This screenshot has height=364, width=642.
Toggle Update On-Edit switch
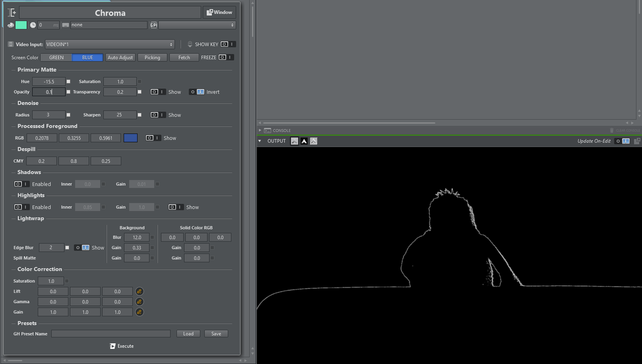click(x=622, y=141)
